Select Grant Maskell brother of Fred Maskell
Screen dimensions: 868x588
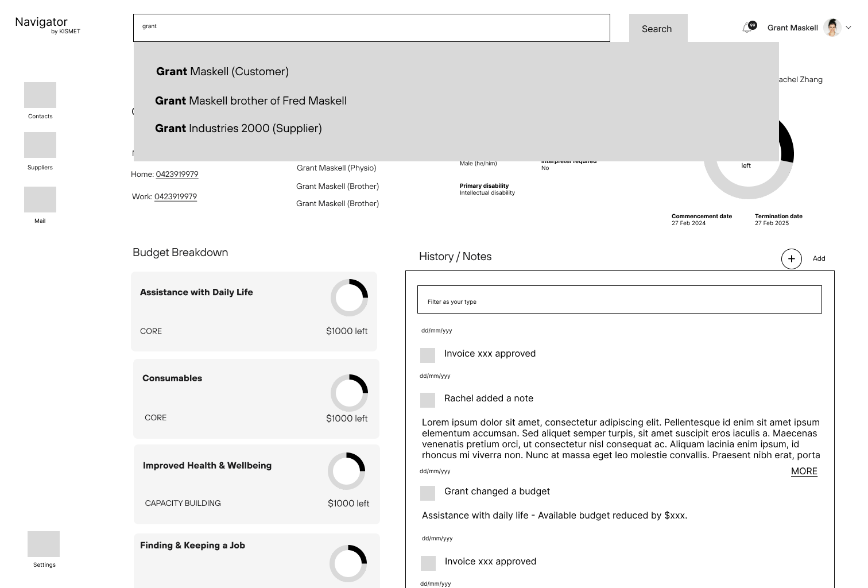(x=251, y=101)
